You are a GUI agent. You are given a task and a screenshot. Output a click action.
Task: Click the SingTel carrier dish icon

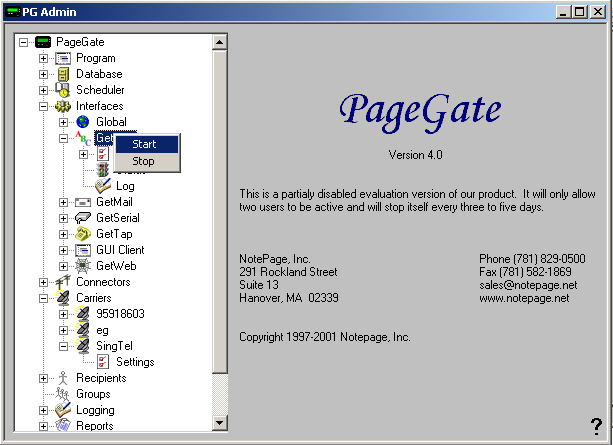[83, 346]
